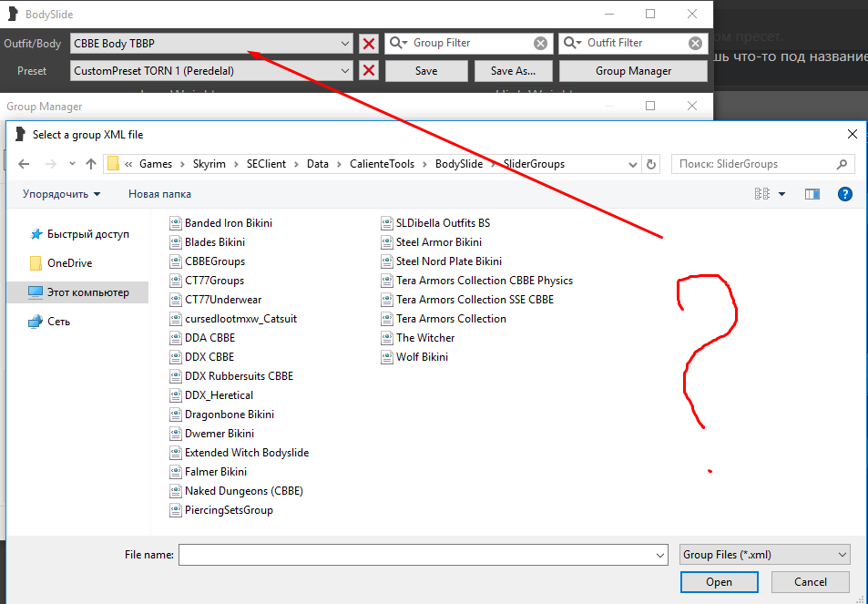868x604 pixels.
Task: Delete the CBBE Body TBBP outfit with red X
Action: click(x=368, y=44)
